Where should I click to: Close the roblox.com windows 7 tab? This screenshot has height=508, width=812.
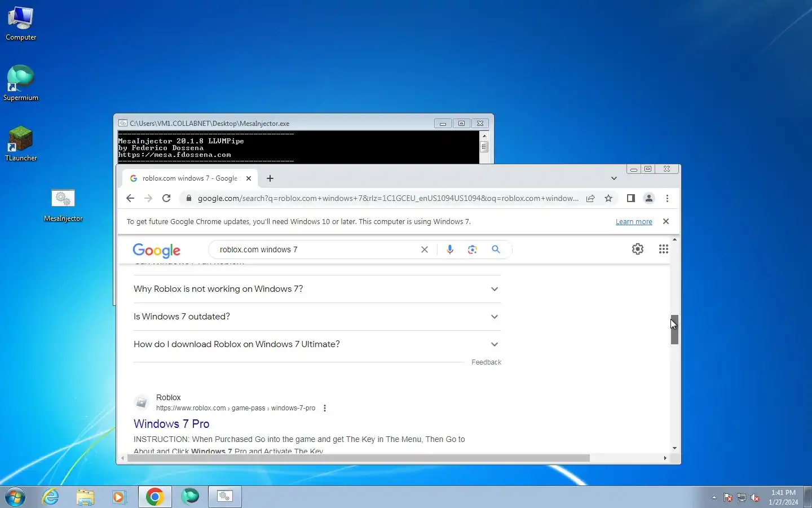[x=249, y=178]
